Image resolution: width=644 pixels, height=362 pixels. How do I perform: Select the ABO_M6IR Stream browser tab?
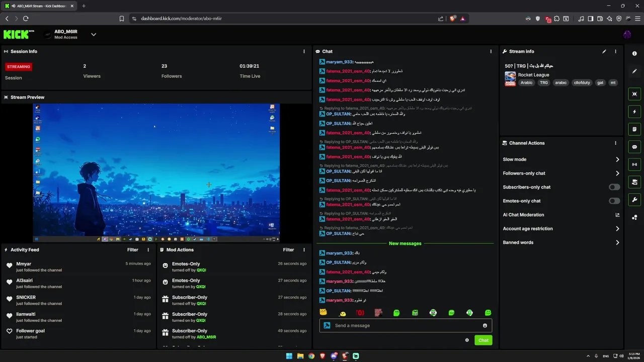pos(39,6)
